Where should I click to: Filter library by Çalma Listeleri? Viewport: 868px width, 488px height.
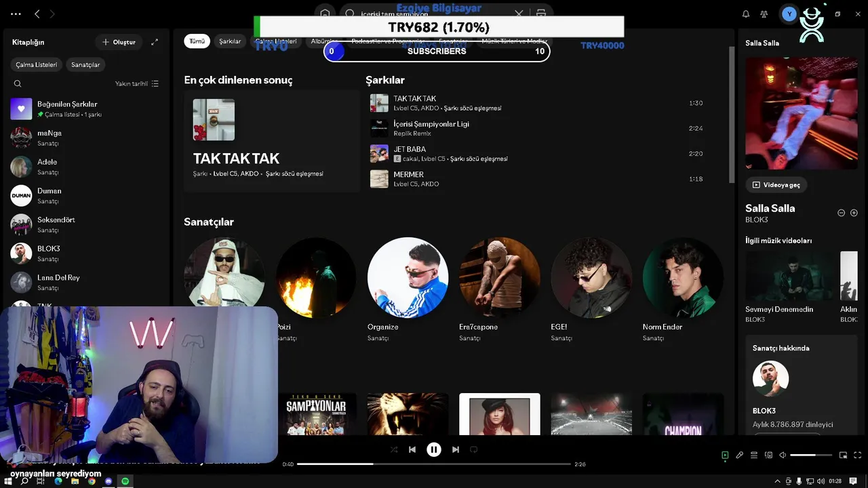click(37, 65)
